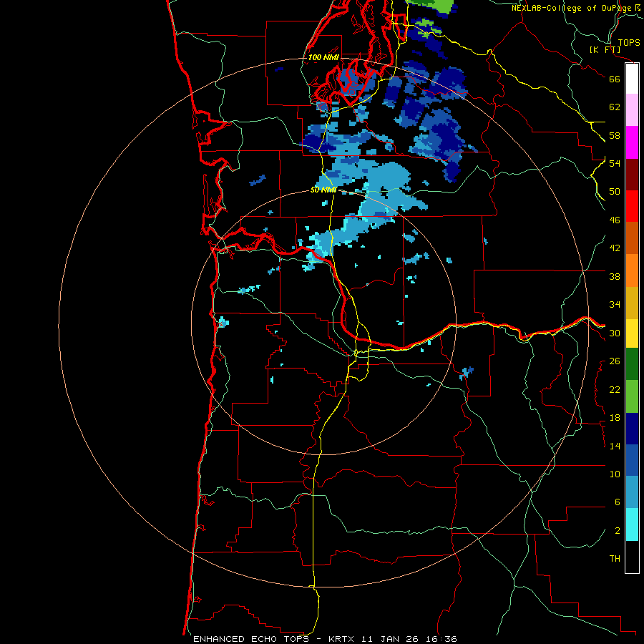Click the 'NEXLAB-College of DuPage' credit text

571,8
